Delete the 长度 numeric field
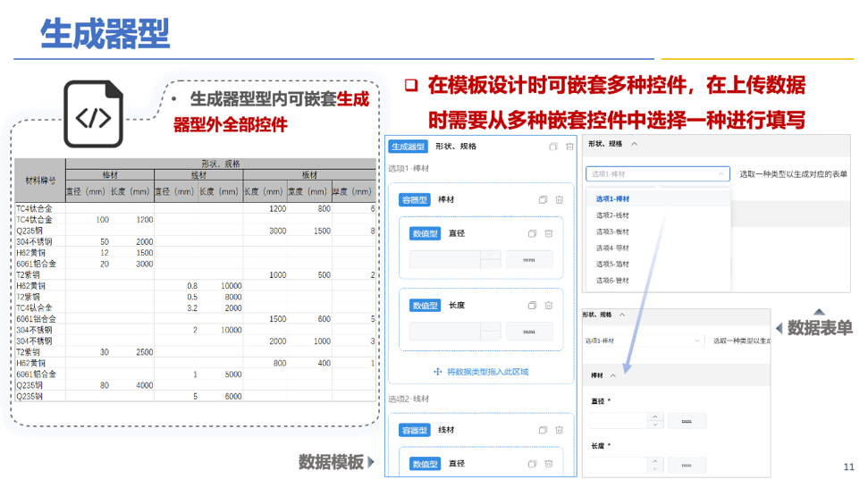The width and height of the screenshot is (868, 488). coord(549,306)
